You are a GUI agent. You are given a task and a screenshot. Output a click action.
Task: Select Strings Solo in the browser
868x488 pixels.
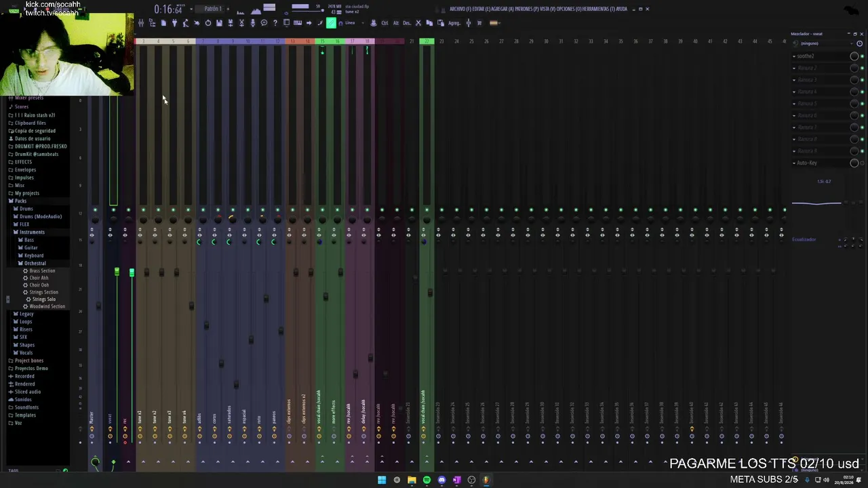[x=44, y=300]
